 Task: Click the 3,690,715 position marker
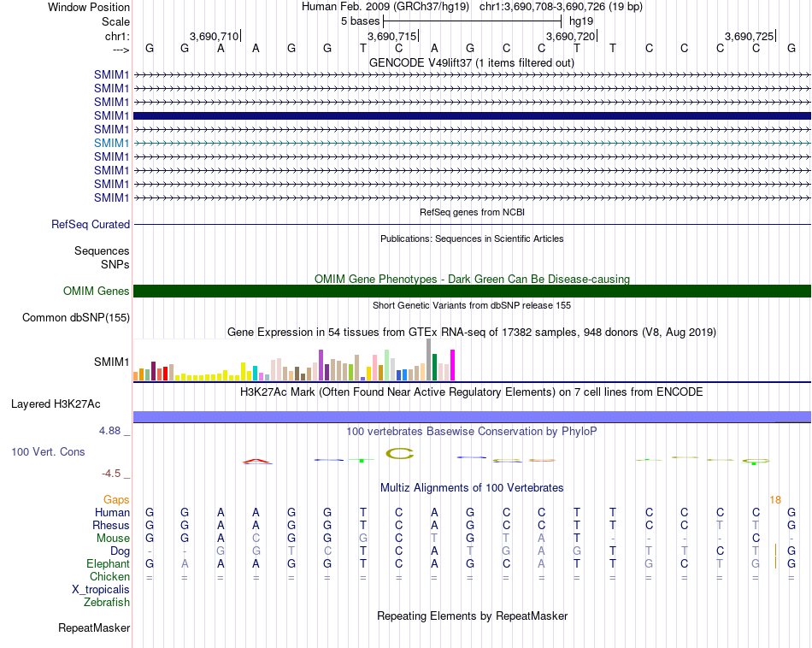click(x=392, y=36)
